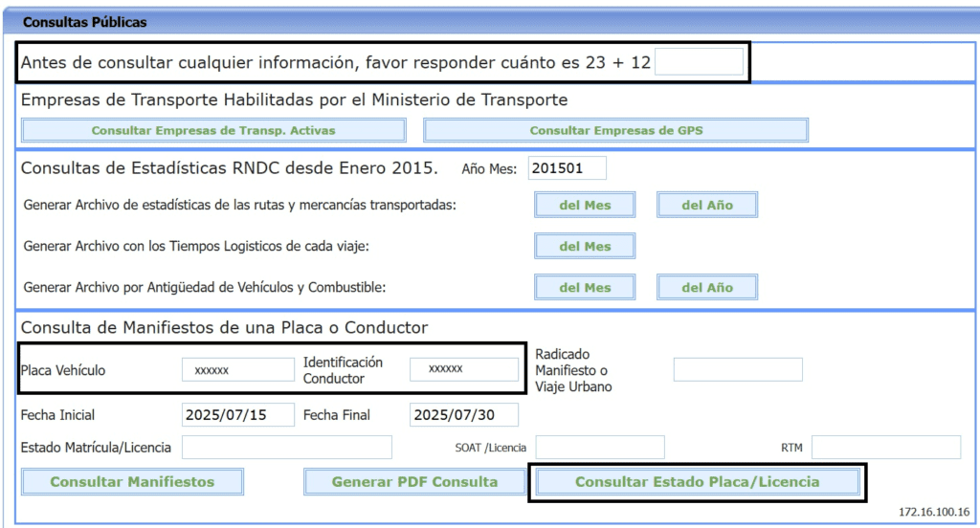Generate routes and merchandise statistics del Mes

click(x=584, y=205)
